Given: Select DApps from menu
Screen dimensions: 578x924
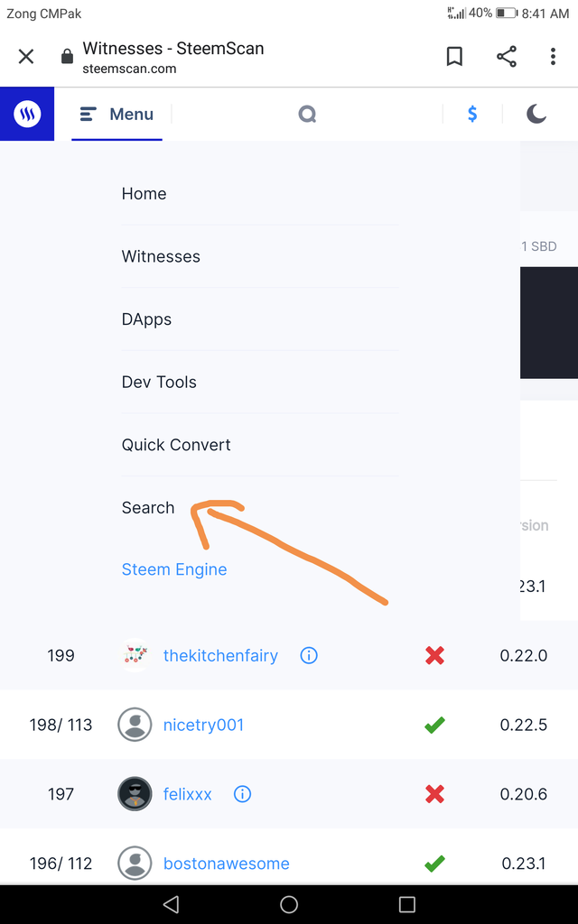Looking at the screenshot, I should (146, 319).
